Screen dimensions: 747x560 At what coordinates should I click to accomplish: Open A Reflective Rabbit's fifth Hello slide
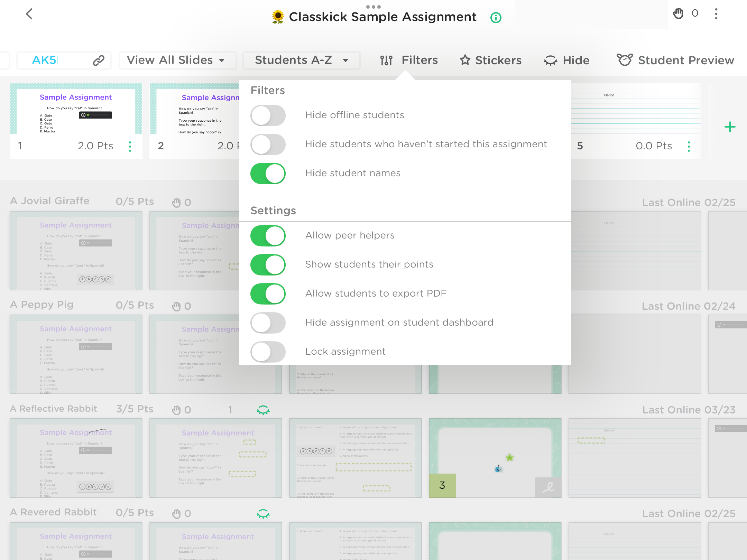point(635,458)
